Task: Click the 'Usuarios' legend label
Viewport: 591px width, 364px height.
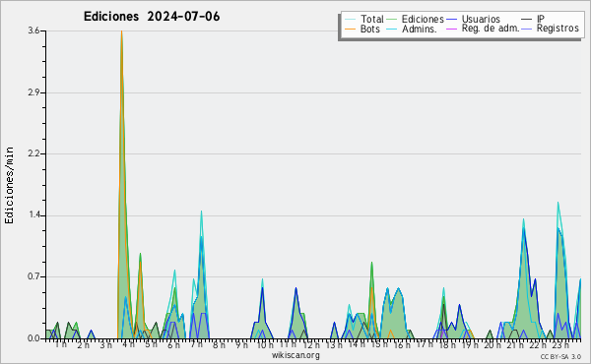Action: 481,19
